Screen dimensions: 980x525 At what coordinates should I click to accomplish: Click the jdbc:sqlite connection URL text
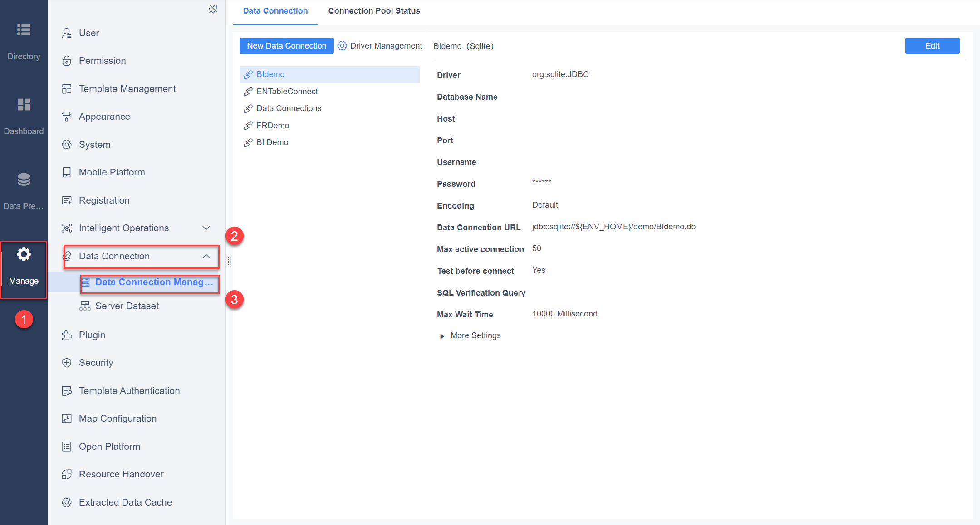point(614,227)
